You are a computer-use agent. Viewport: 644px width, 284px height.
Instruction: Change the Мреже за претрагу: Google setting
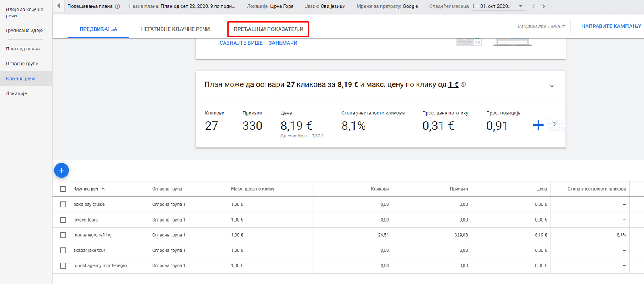pos(387,6)
